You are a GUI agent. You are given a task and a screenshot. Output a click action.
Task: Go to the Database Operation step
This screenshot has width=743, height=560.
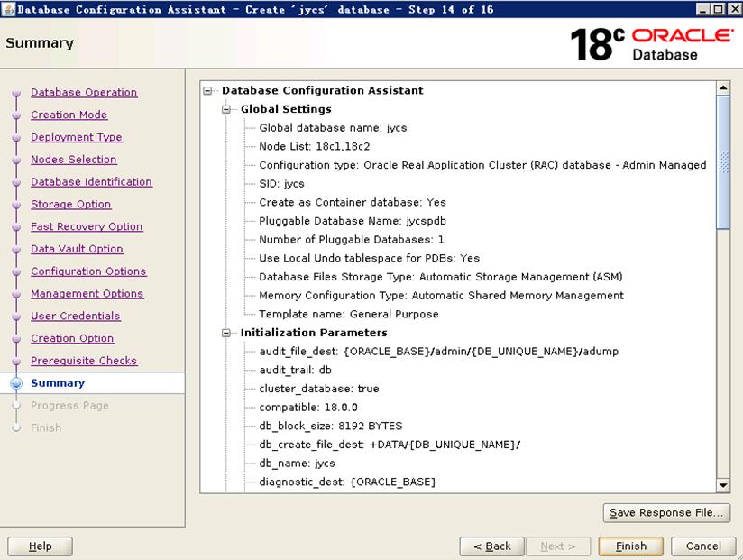point(84,92)
